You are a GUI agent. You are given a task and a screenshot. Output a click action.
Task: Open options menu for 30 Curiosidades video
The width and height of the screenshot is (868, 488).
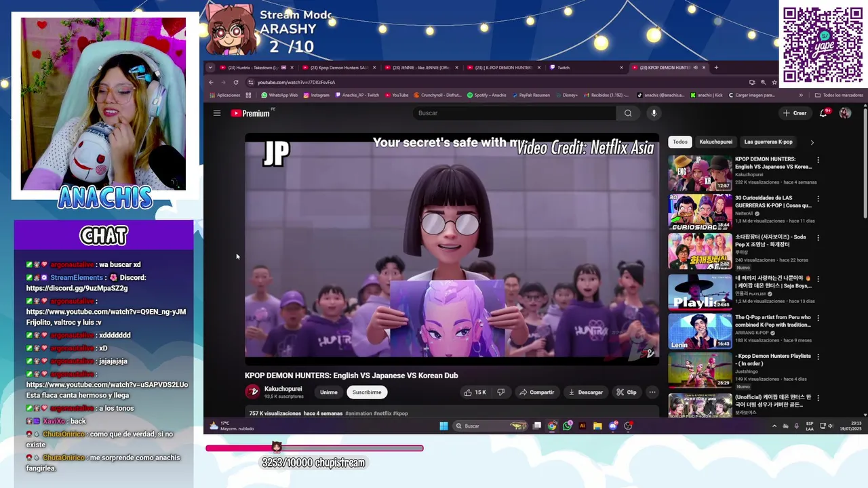point(818,199)
